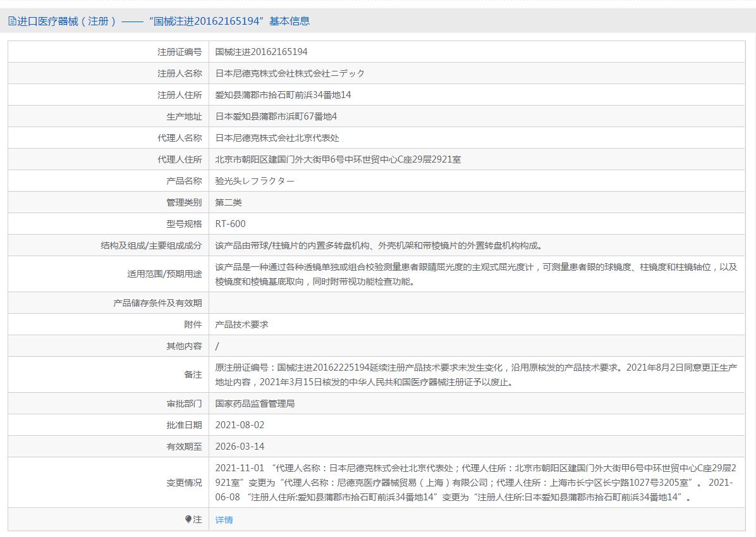Click the 代理人名称 label
The height and width of the screenshot is (537, 756).
pos(180,138)
